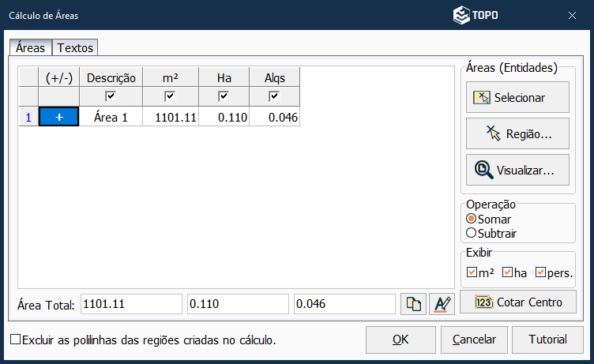Screen dimensions: 594x364
Task: Choose the Somar operation
Action: coord(472,219)
